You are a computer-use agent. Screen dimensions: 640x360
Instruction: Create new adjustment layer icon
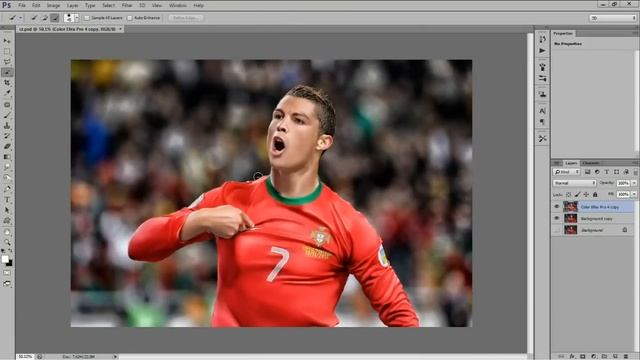pyautogui.click(x=593, y=356)
